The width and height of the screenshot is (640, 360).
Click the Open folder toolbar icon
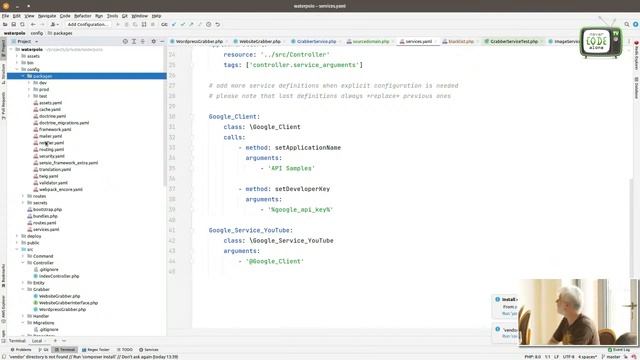tap(5, 24)
